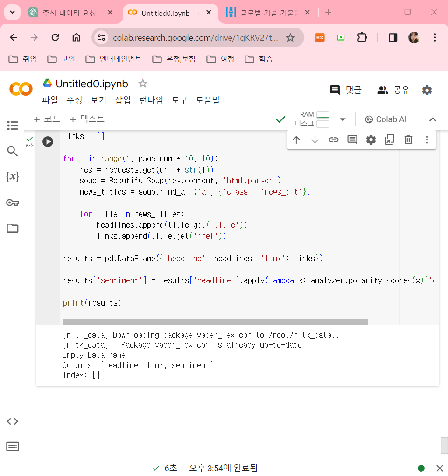
Task: Mirror cell in tab icon
Action: pyautogui.click(x=389, y=140)
